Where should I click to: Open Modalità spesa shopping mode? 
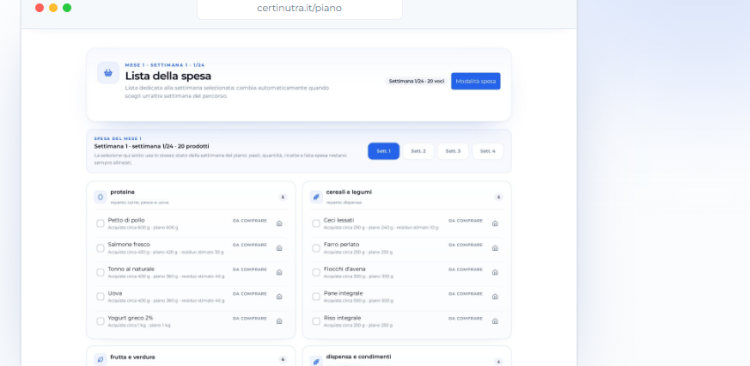475,81
